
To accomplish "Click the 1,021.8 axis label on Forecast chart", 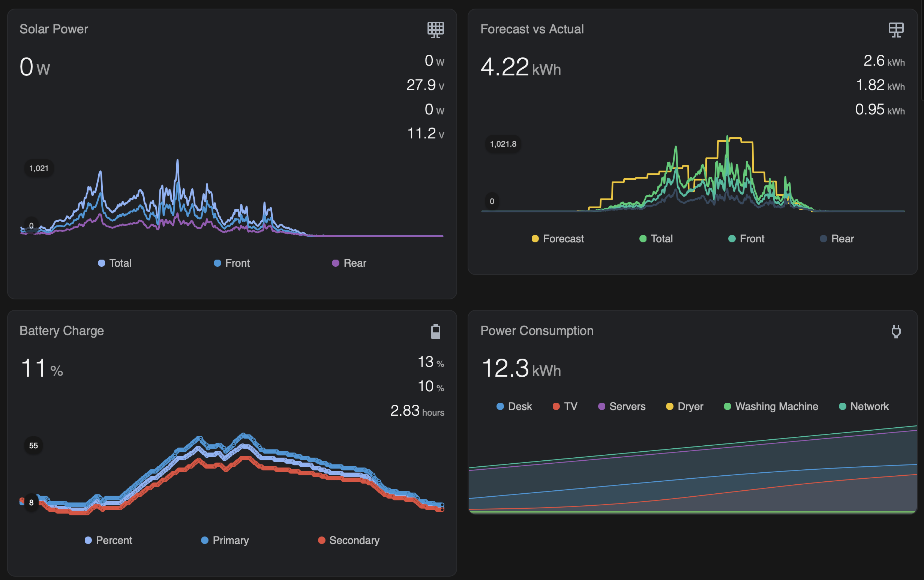I will (x=503, y=144).
